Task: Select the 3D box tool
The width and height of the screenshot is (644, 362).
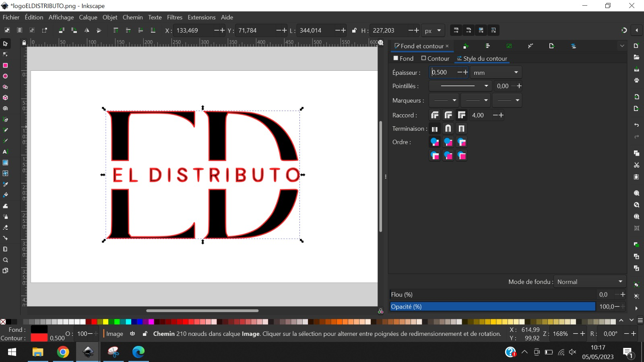Action: [5, 98]
